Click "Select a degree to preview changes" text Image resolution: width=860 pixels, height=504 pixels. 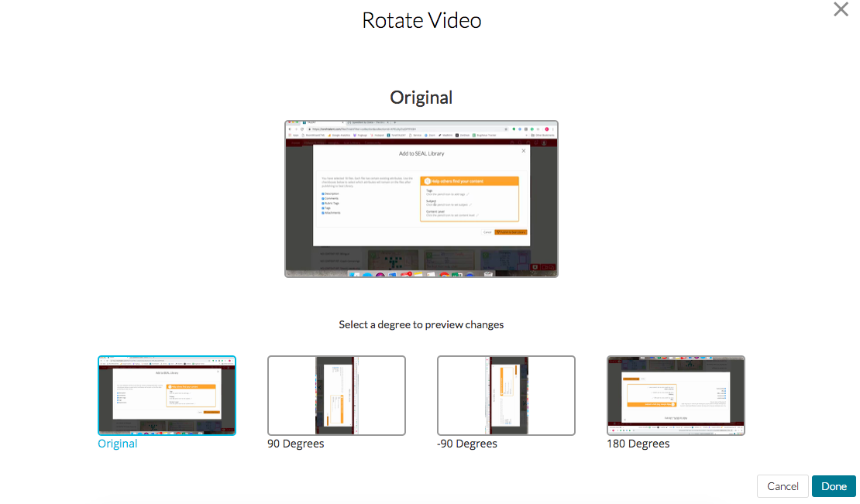[421, 324]
